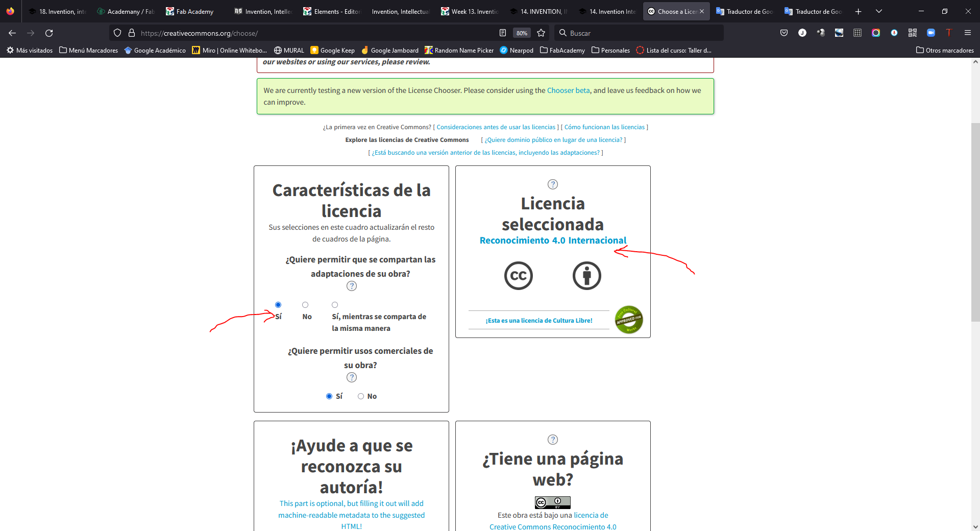Click the Attribution person icon
The image size is (980, 531).
(x=587, y=276)
